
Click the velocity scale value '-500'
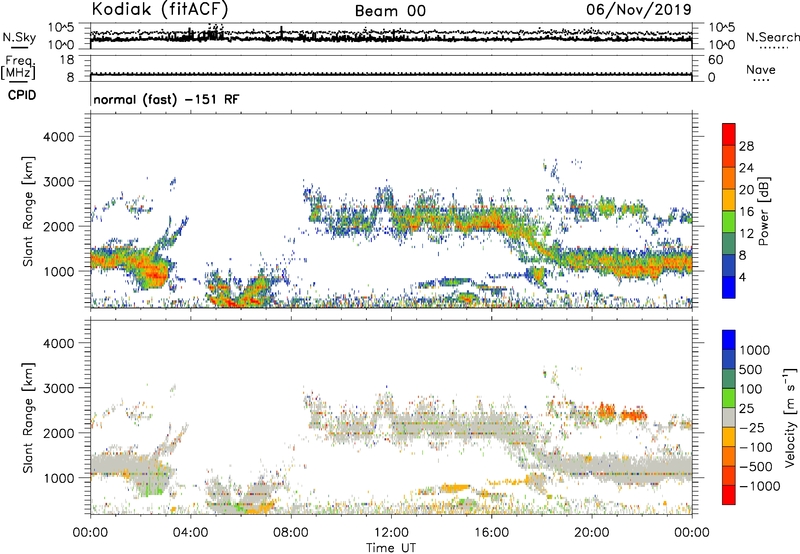[755, 466]
